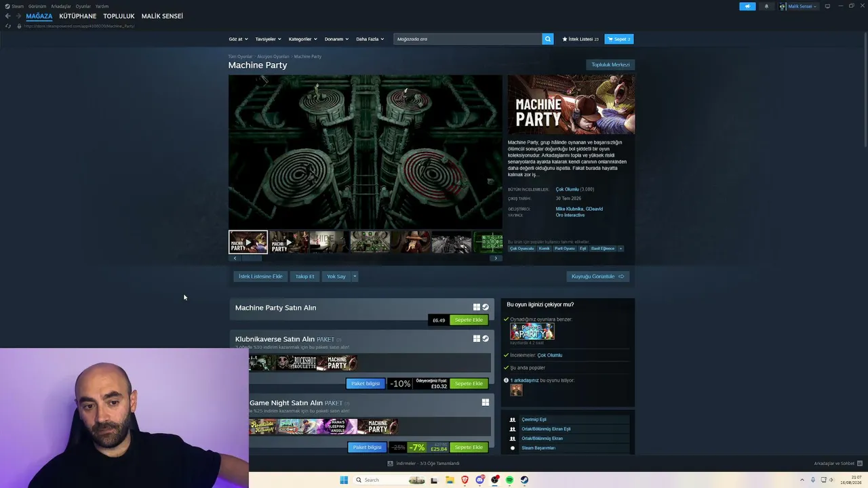The height and width of the screenshot is (488, 868).
Task: Click the store search magnifier button
Action: tap(547, 39)
